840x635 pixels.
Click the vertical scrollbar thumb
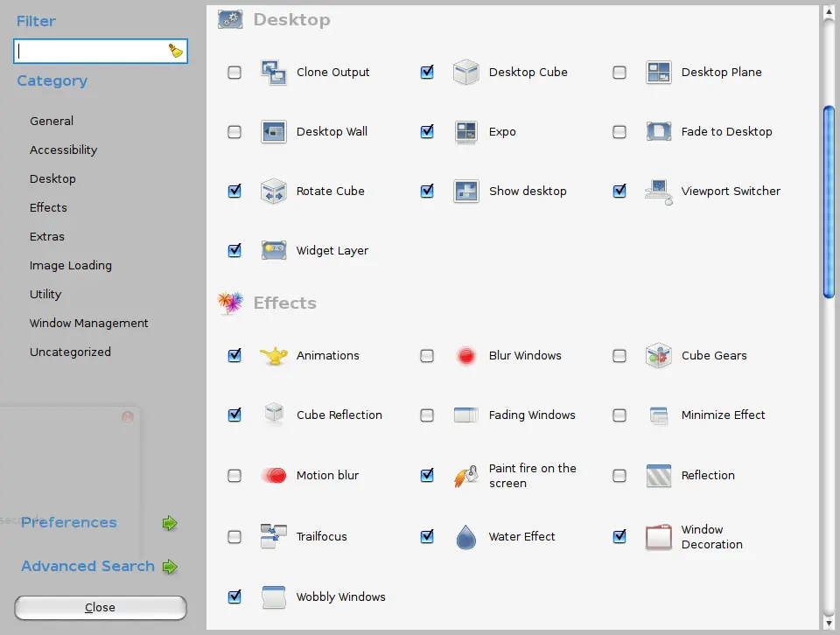tap(829, 202)
